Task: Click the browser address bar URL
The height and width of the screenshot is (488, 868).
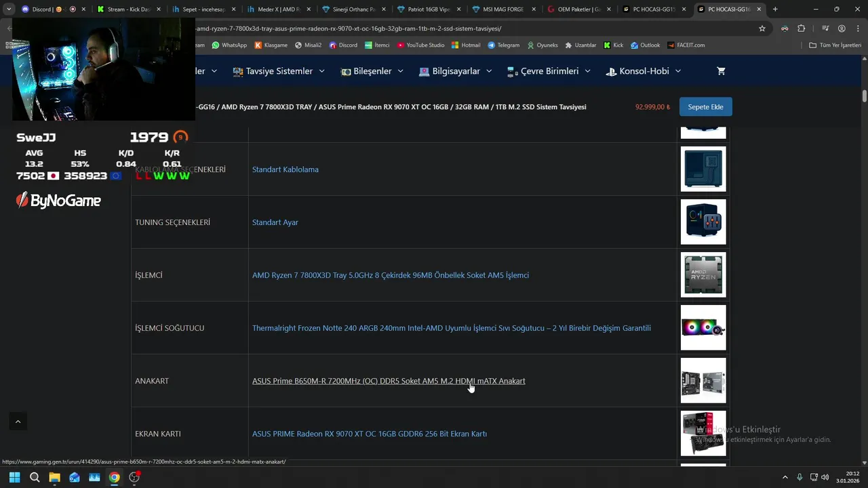Action: tap(349, 28)
